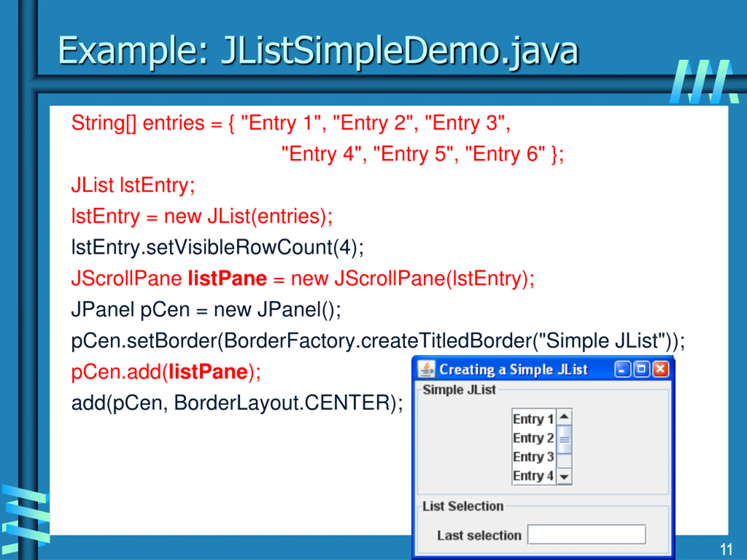Screen dimensions: 747x560
Task: Click the list scrollbar thumb
Action: tap(564, 440)
